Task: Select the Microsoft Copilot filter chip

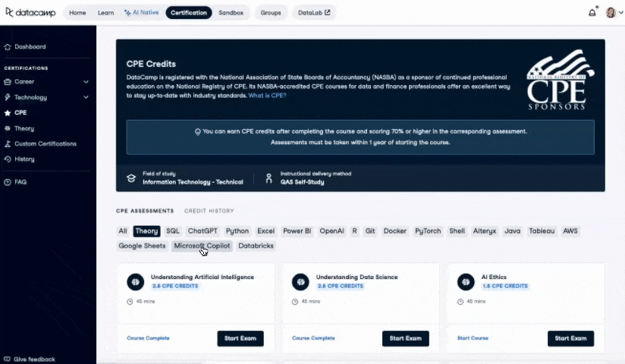Action: 202,246
